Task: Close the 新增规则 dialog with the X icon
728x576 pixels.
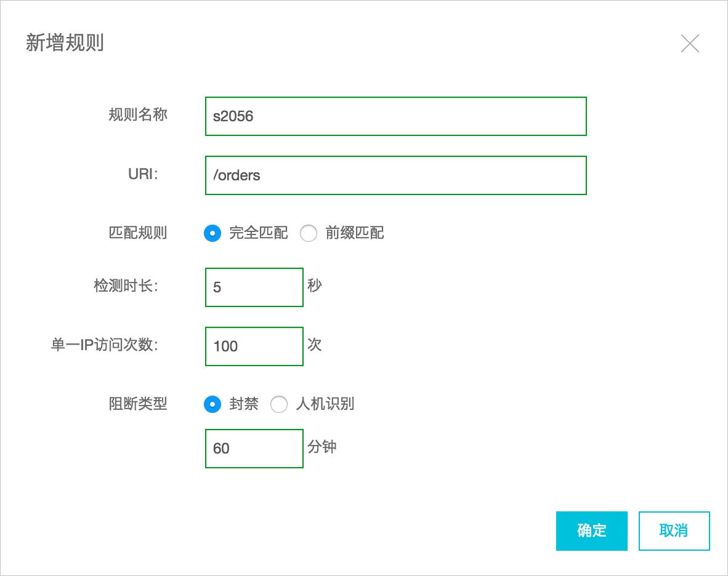Action: [x=689, y=43]
